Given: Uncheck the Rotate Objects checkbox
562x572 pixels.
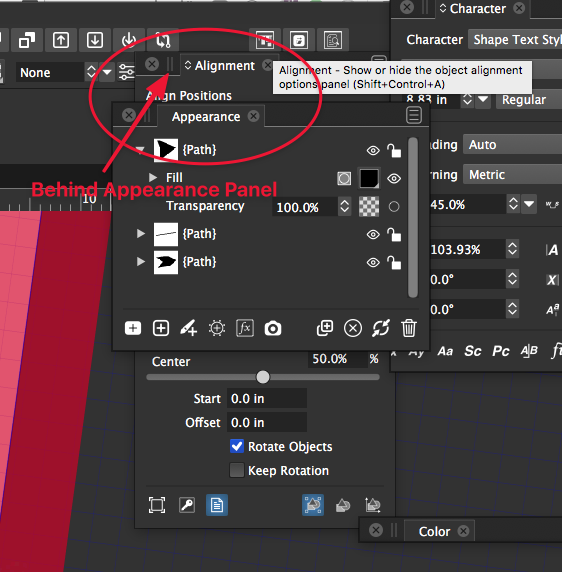Looking at the screenshot, I should pyautogui.click(x=237, y=446).
